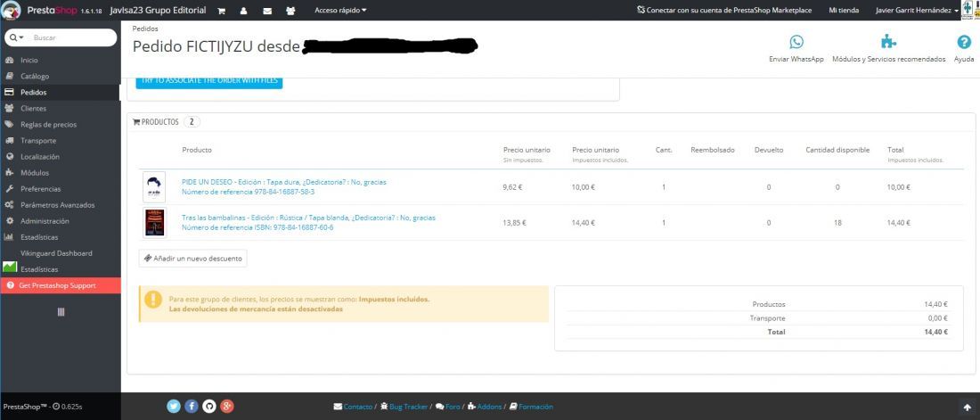Click the 9,62 € unit price
The image size is (980, 420).
[x=514, y=186]
